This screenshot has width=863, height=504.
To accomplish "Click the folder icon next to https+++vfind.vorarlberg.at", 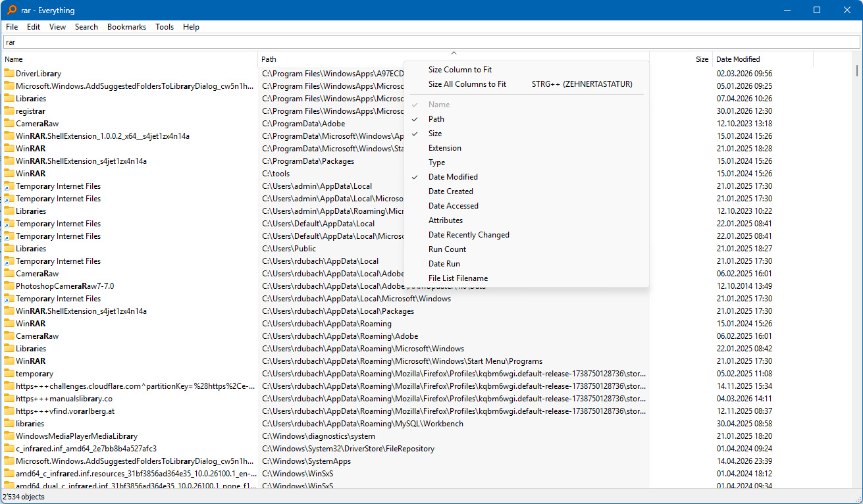I will tap(9, 411).
